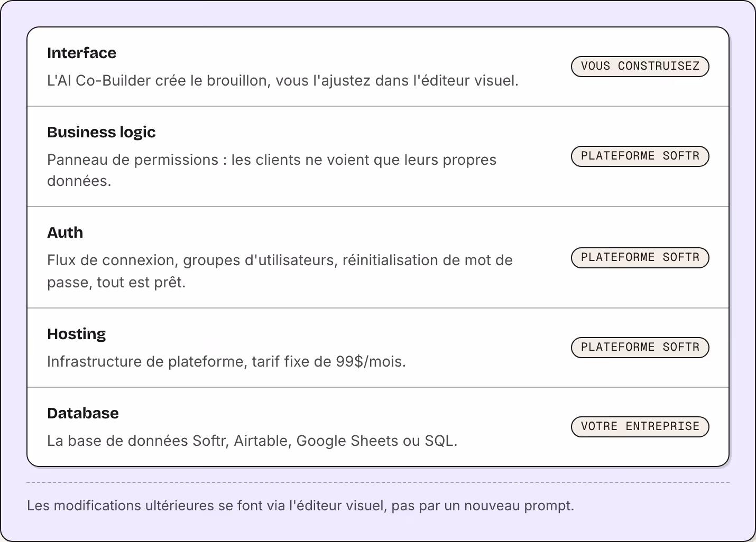The image size is (756, 542).
Task: Click the text starting with L'AI Co-Builder crée
Action: point(283,81)
